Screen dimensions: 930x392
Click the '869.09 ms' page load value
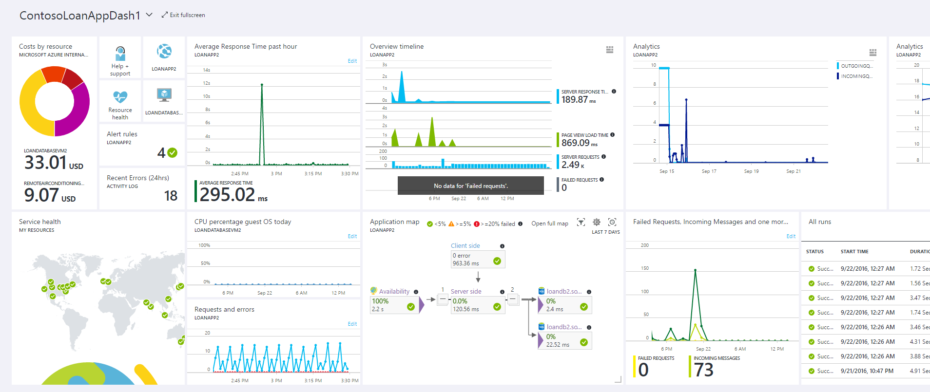click(579, 143)
